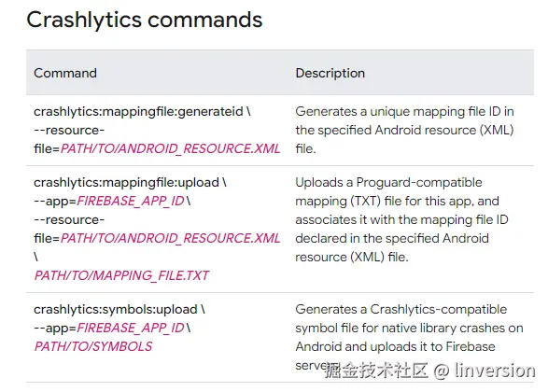548x392 pixels.
Task: Click the Command column header
Action: (65, 73)
